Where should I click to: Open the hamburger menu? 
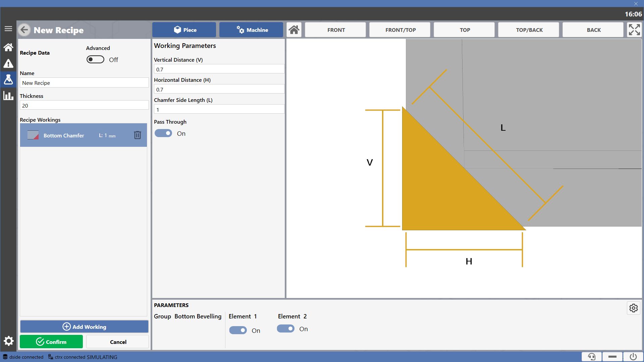click(8, 29)
